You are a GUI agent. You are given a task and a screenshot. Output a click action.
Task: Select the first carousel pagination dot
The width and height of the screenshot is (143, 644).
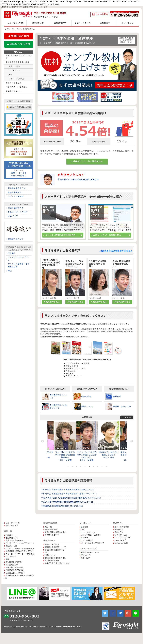(x=68, y=466)
